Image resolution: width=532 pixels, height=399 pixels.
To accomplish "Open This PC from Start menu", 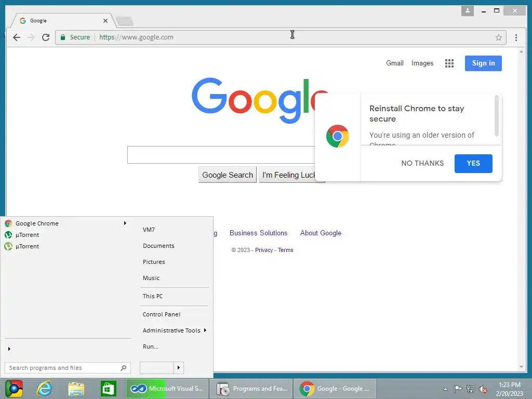I will 153,296.
